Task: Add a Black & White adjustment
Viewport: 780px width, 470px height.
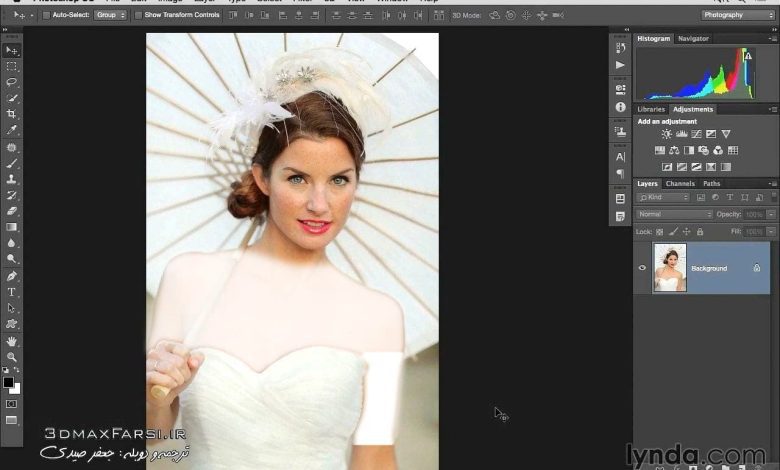Action: 689,150
